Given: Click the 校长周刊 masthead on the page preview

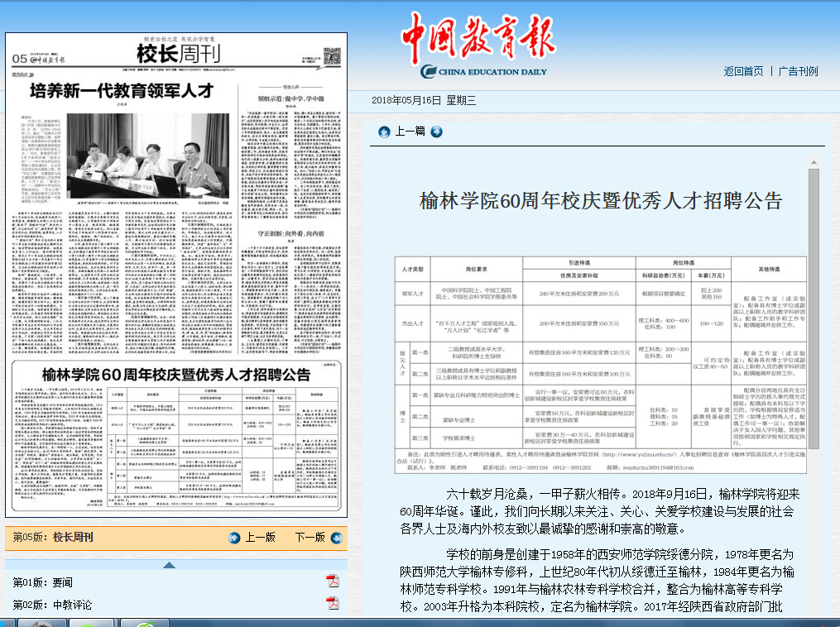Looking at the screenshot, I should pyautogui.click(x=179, y=54).
